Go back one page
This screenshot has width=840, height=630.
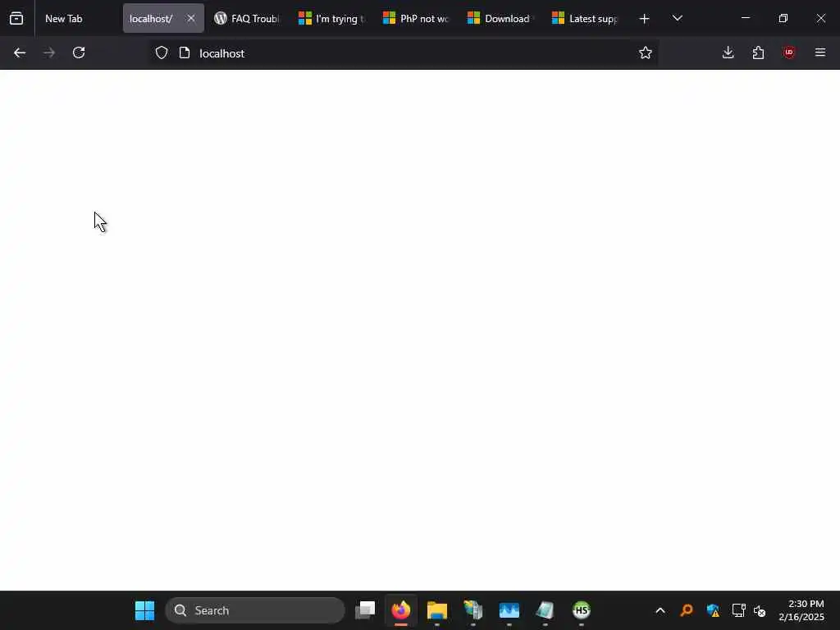click(20, 52)
